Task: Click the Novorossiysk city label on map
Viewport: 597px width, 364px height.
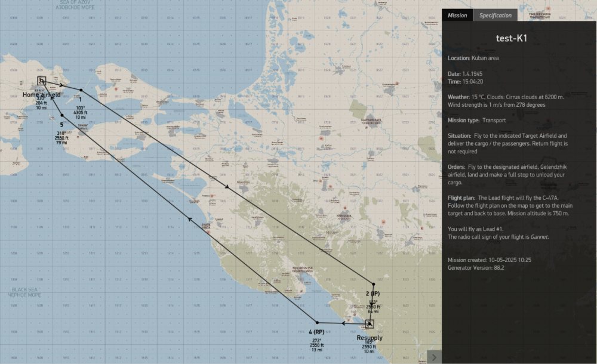Action: click(x=303, y=269)
